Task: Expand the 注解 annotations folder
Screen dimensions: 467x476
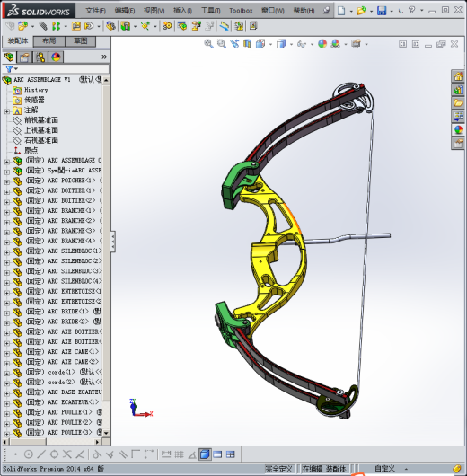Action: (6, 111)
